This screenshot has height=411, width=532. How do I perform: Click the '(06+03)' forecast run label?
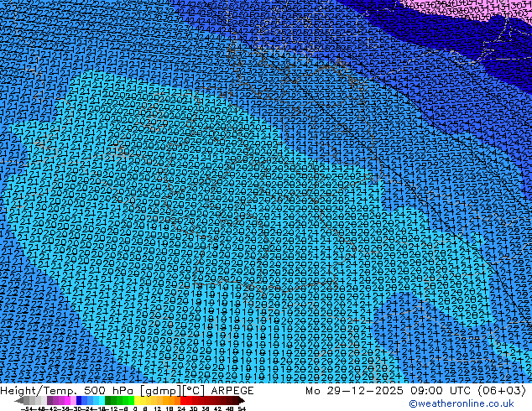click(x=502, y=391)
